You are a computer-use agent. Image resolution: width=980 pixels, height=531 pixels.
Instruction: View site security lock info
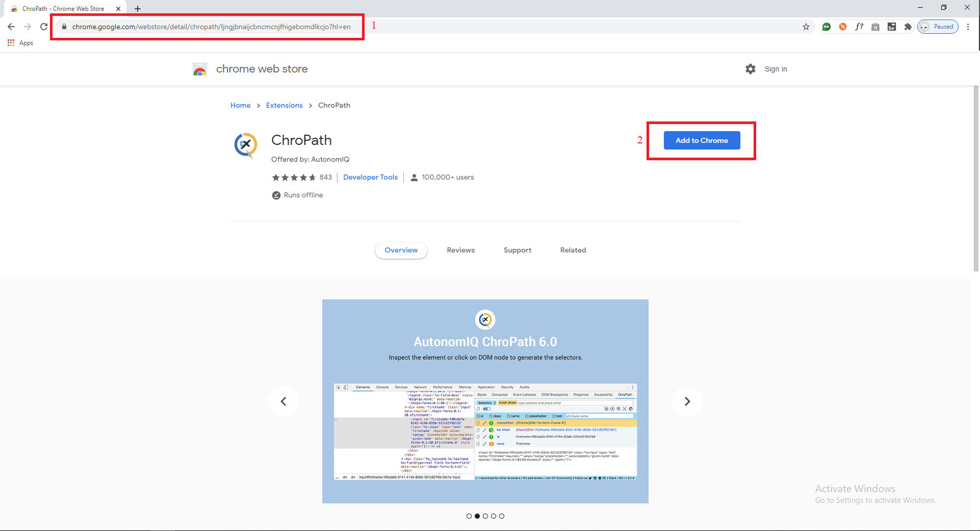point(64,27)
